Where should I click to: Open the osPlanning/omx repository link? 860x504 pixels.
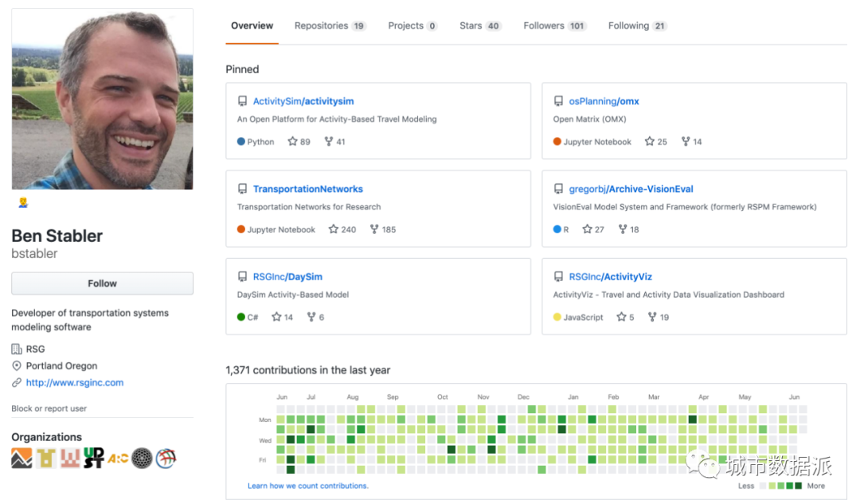point(604,101)
